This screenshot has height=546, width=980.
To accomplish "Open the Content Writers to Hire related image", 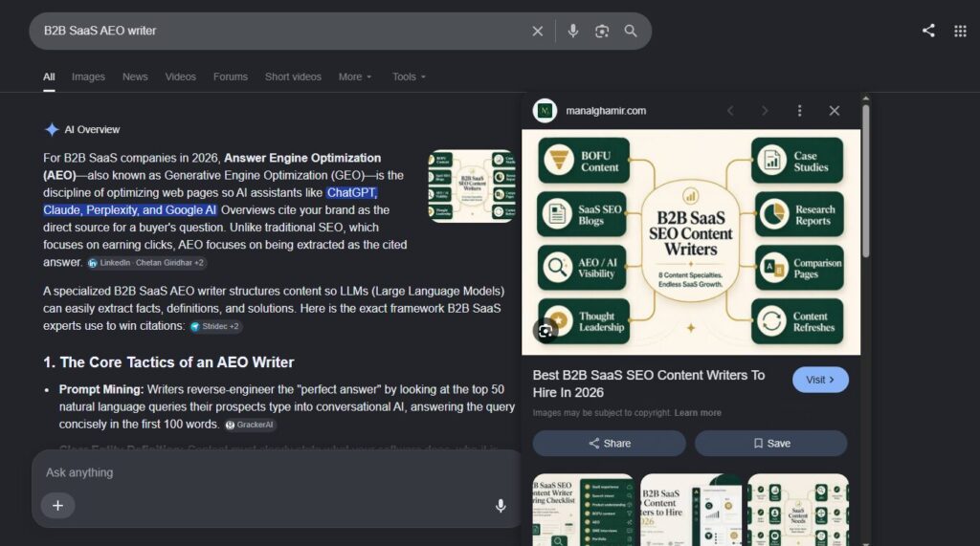I will pyautogui.click(x=691, y=510).
